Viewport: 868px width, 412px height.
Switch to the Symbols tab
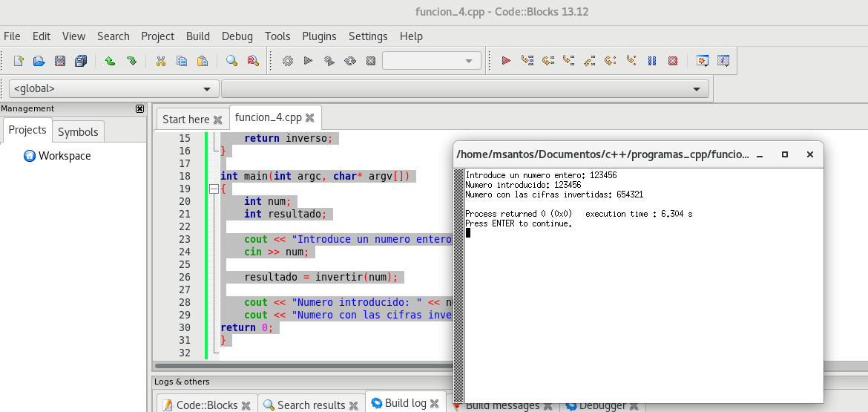78,131
